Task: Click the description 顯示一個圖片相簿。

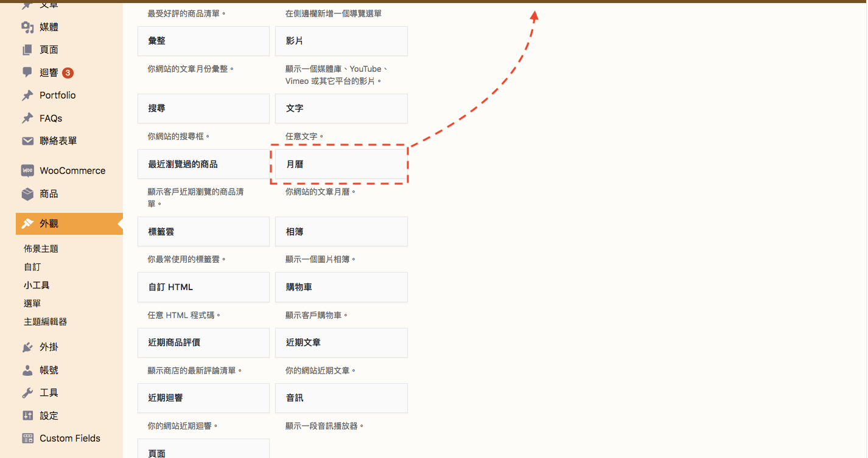Action: click(321, 260)
